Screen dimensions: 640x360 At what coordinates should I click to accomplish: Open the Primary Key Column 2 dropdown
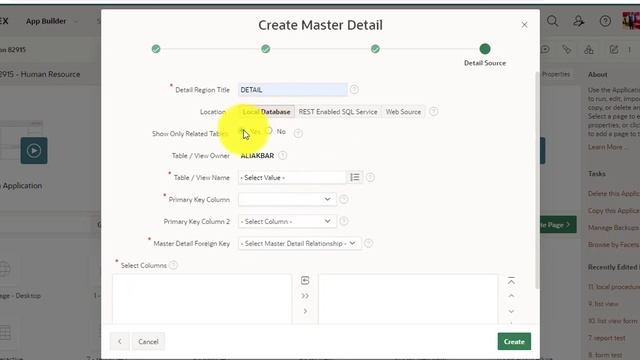[x=287, y=221]
